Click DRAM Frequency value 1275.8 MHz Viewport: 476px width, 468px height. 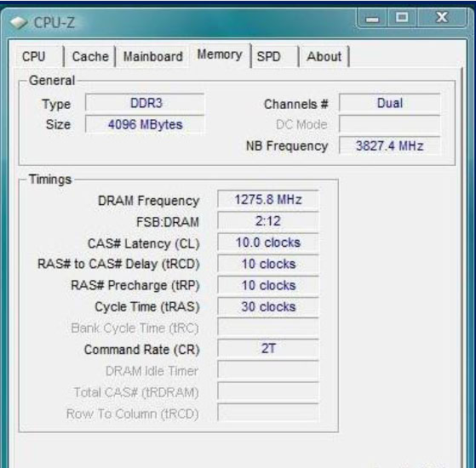[268, 200]
